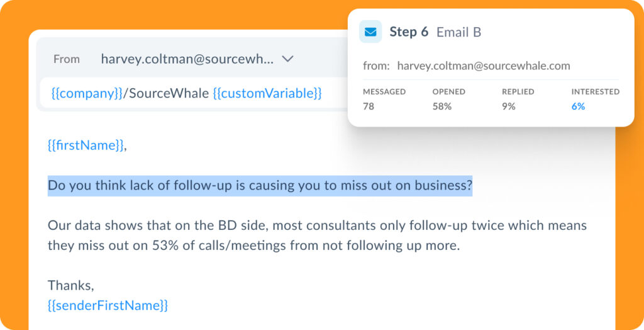Expand the From sender dropdown chevron
Viewport: 644px width, 330px height.
(x=287, y=59)
